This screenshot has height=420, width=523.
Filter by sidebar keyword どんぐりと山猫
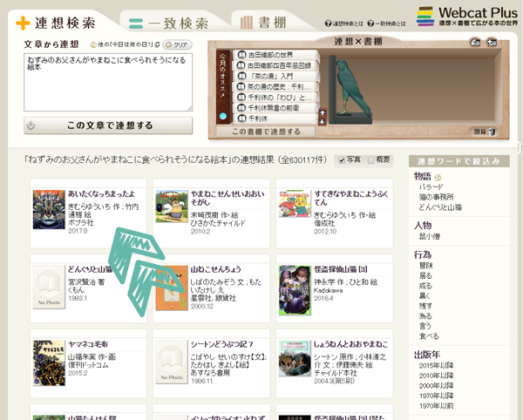[x=440, y=207]
